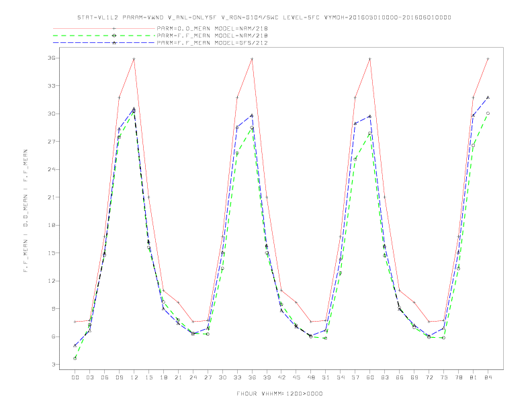Viewport: 532px width, 411px height.
Task: Click green circle data point at hour 57
Action: pos(355,159)
